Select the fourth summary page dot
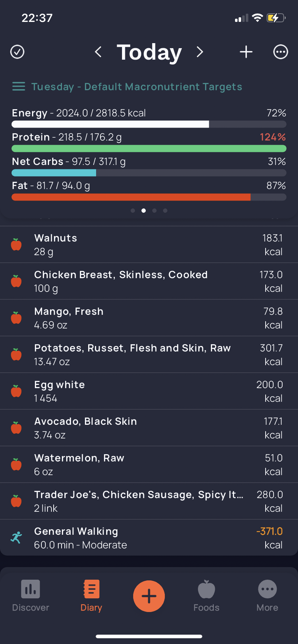The height and width of the screenshot is (644, 298). (x=165, y=211)
